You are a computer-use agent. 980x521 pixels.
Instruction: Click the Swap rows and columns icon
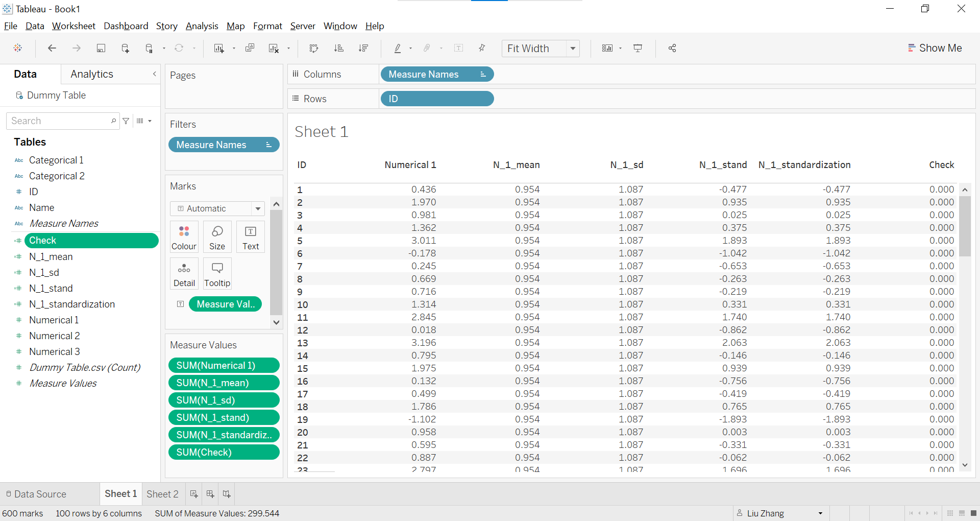tap(314, 48)
